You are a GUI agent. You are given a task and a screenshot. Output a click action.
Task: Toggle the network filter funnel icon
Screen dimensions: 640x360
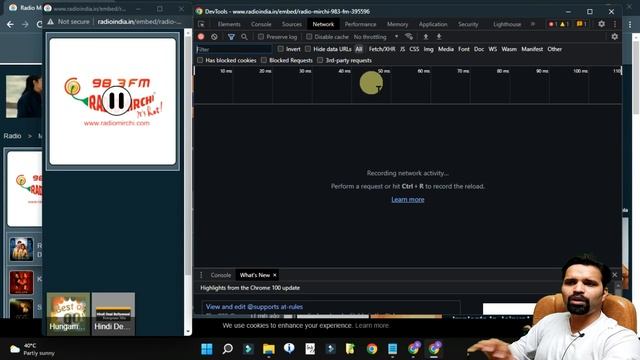pyautogui.click(x=231, y=37)
